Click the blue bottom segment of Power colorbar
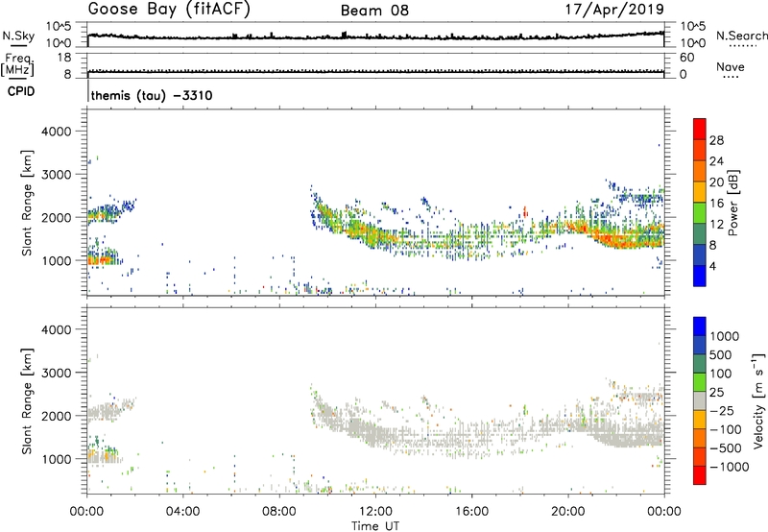 point(700,276)
